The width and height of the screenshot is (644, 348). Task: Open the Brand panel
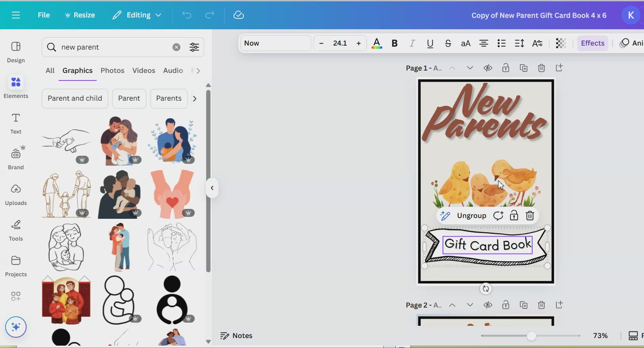point(16,158)
